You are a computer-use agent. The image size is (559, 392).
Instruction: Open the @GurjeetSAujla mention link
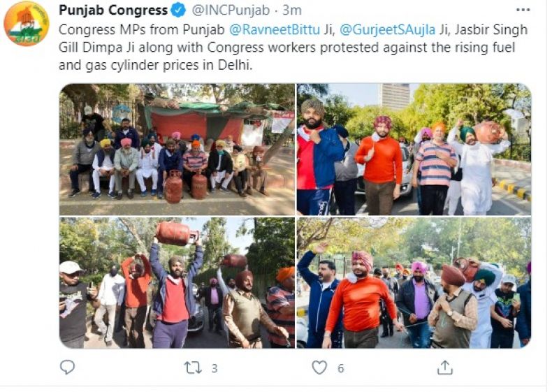click(388, 29)
